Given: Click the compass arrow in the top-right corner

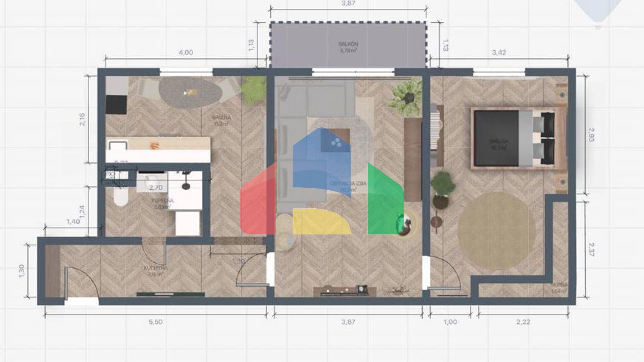Looking at the screenshot, I should tap(598, 10).
